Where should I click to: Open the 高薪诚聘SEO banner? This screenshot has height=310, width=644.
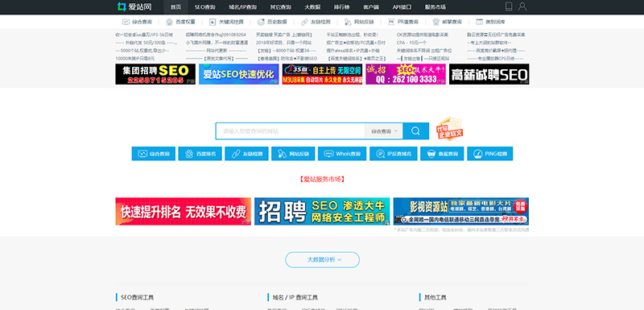[x=489, y=74]
